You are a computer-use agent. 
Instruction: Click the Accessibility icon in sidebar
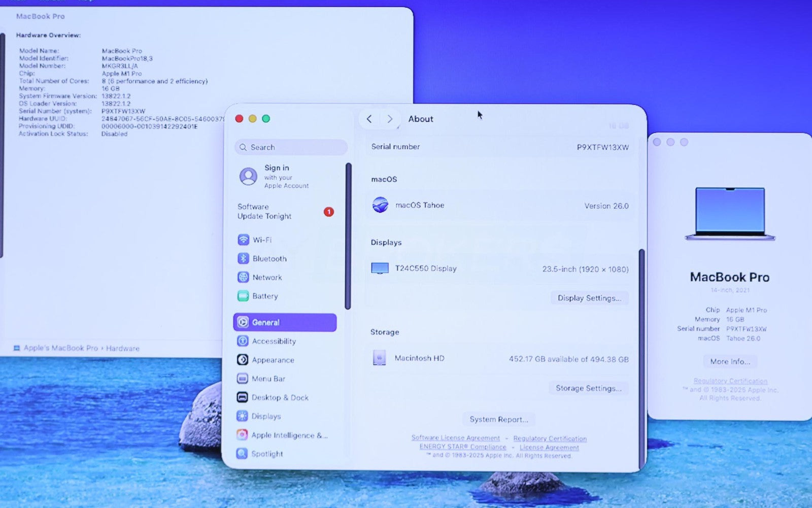point(243,341)
